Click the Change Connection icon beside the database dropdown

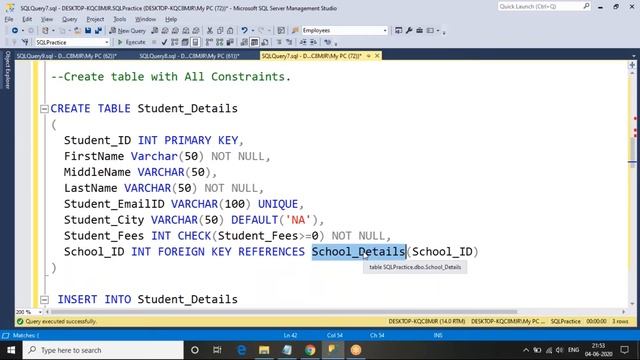pyautogui.click(x=25, y=42)
